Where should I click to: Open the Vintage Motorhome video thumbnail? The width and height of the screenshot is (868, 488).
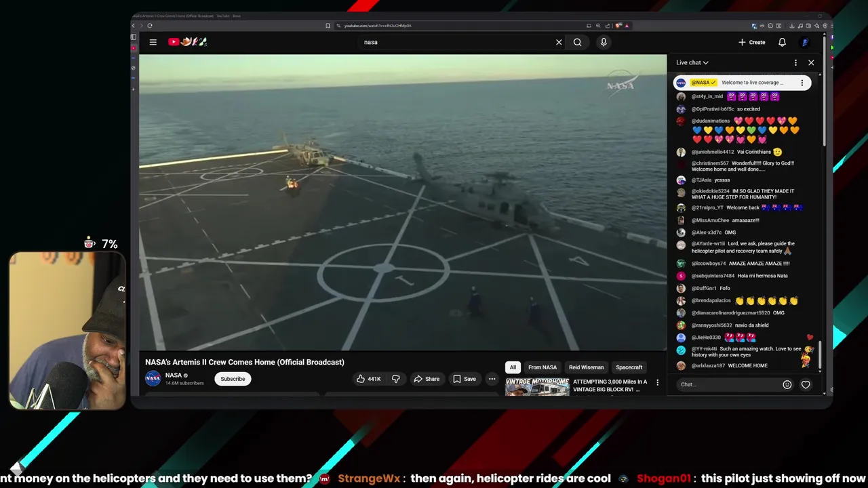537,386
